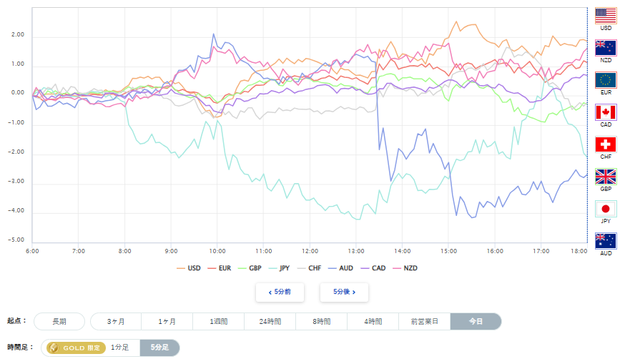The width and height of the screenshot is (625, 364).
Task: Toggle the NZD line in chart legend
Action: (x=405, y=268)
